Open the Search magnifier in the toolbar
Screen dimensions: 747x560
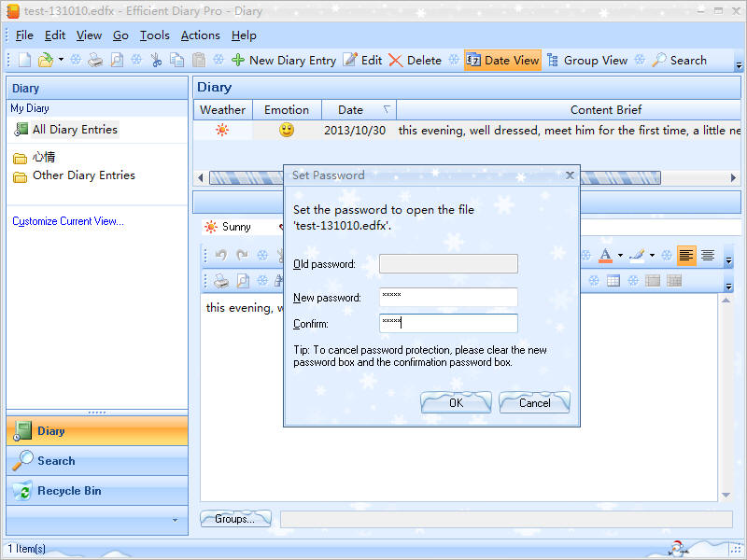pyautogui.click(x=679, y=60)
